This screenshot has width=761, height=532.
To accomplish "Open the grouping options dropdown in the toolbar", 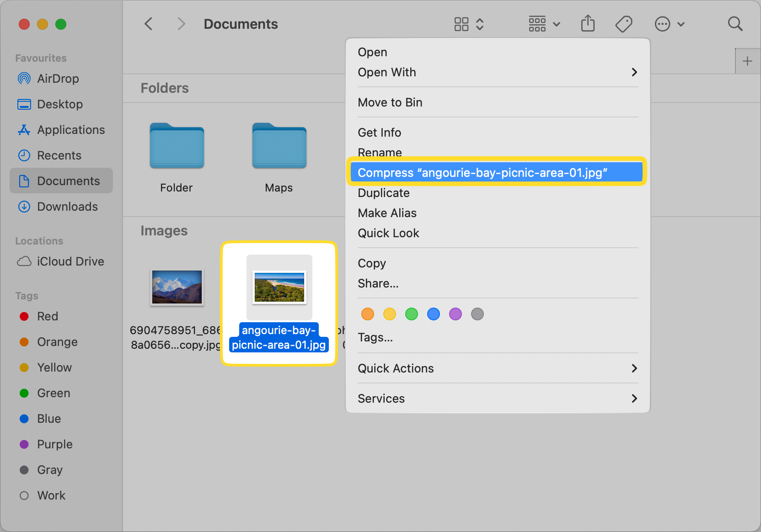I will (x=543, y=24).
